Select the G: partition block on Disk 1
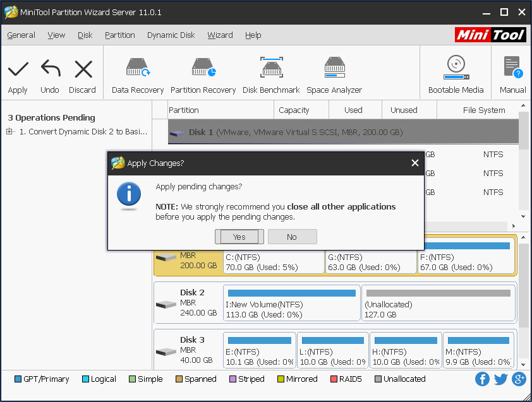The width and height of the screenshot is (532, 402). pyautogui.click(x=370, y=262)
